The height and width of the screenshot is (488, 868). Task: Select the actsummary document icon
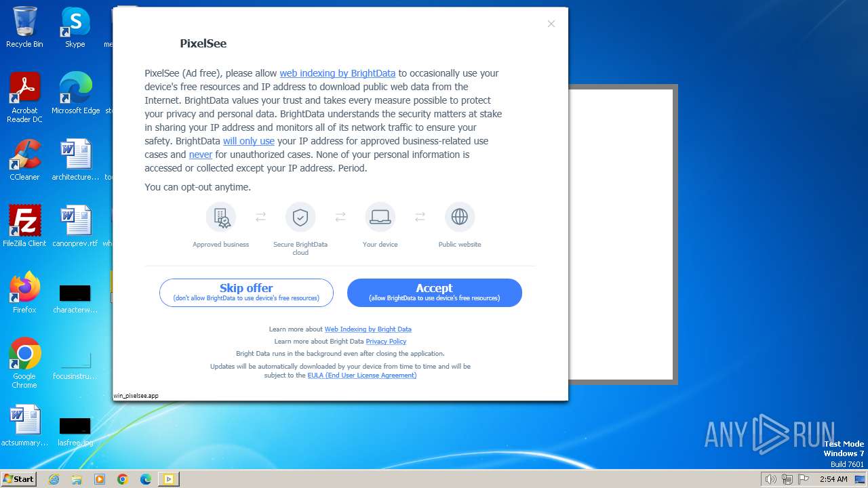click(24, 426)
